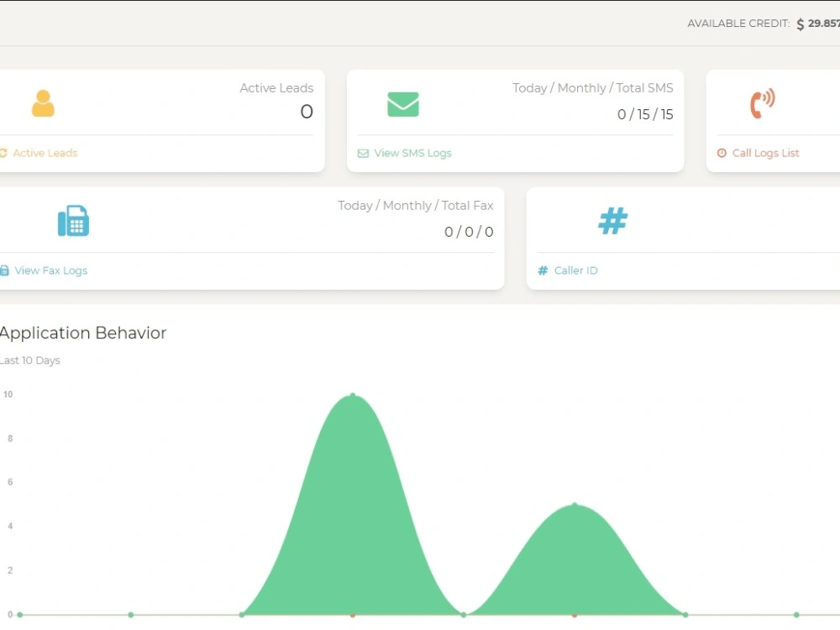
Task: Click the blue fax machine icon
Action: 73,220
